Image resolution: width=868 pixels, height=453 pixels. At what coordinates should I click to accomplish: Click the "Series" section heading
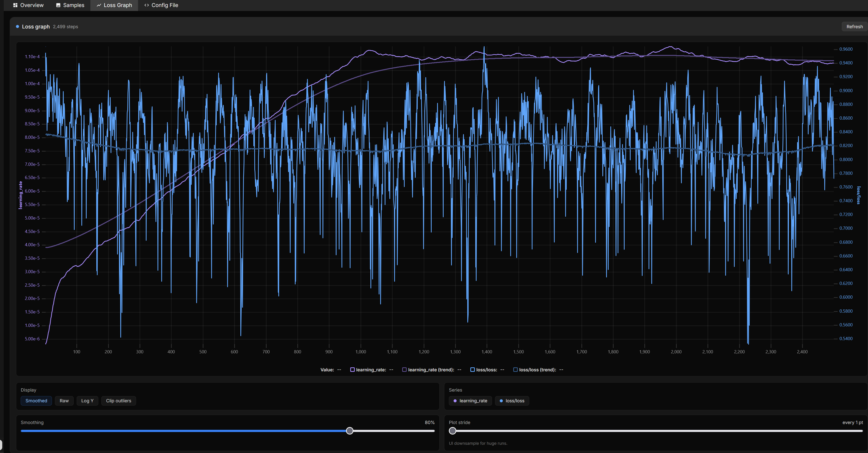(x=455, y=390)
